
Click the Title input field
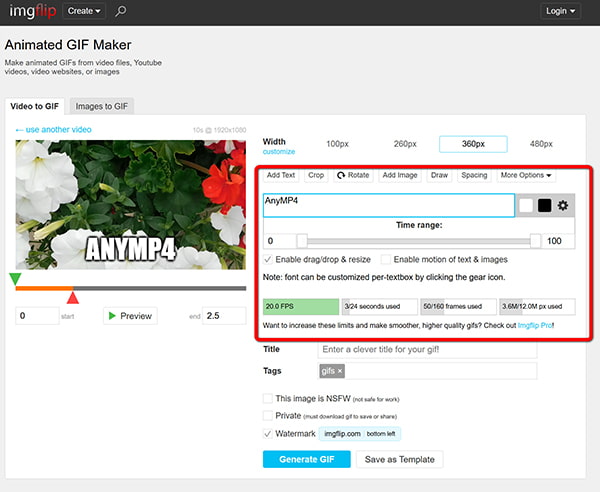(427, 349)
